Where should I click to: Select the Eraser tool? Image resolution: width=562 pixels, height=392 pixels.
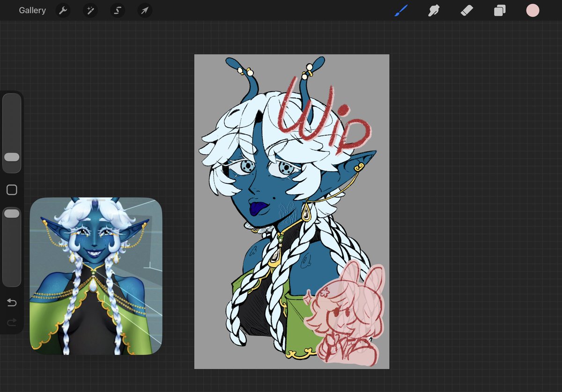[467, 10]
